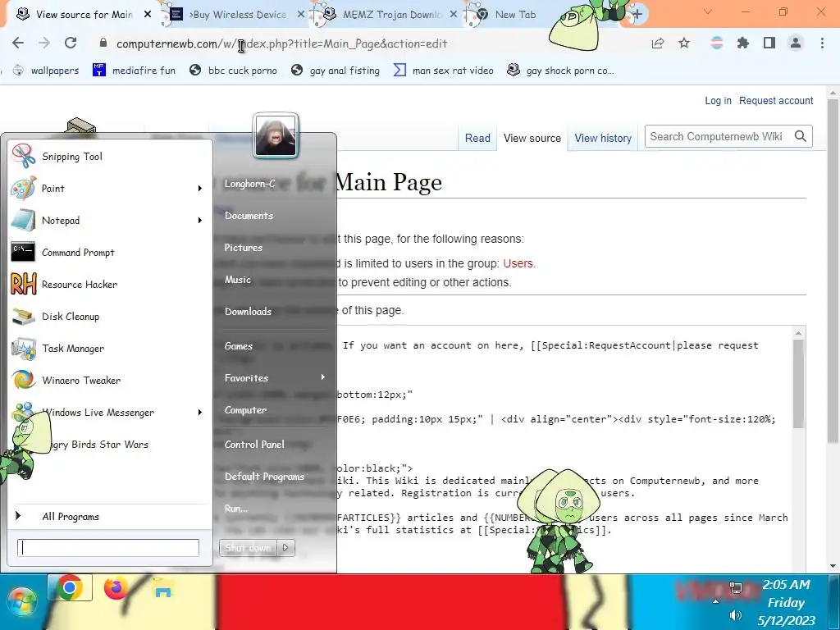Open Task Manager from Start menu
Viewport: 840px width, 630px height.
click(x=110, y=349)
